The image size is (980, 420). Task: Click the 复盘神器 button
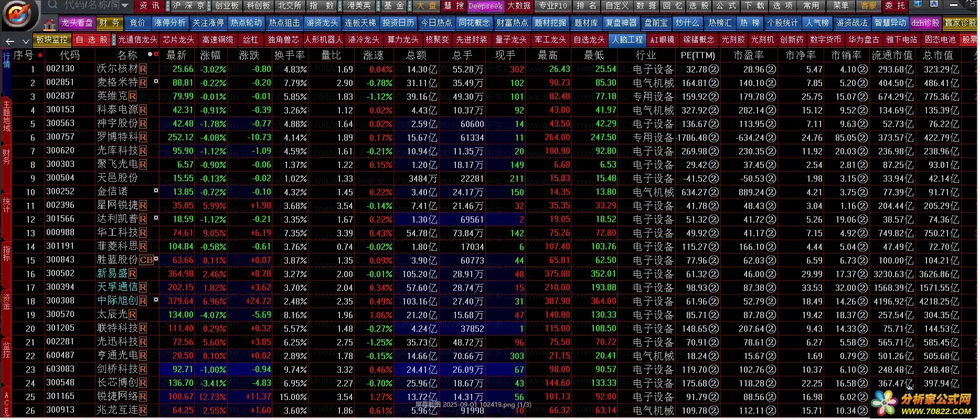point(621,23)
